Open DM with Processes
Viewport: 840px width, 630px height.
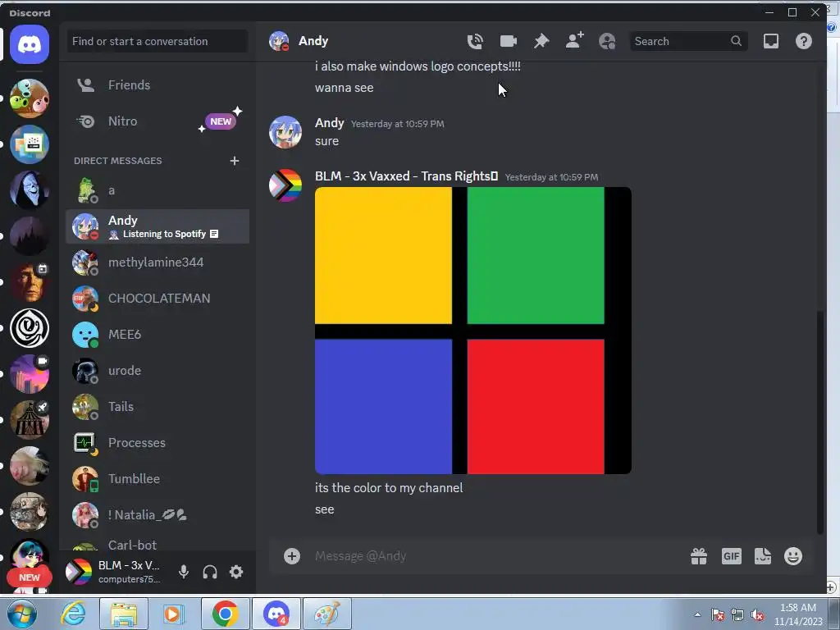(157, 443)
